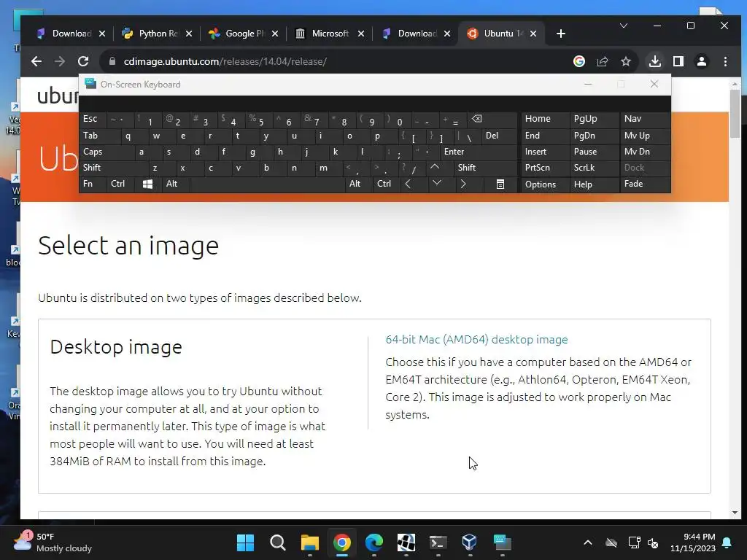Click the Chrome forward arrow
This screenshot has height=560, width=747.
click(60, 61)
